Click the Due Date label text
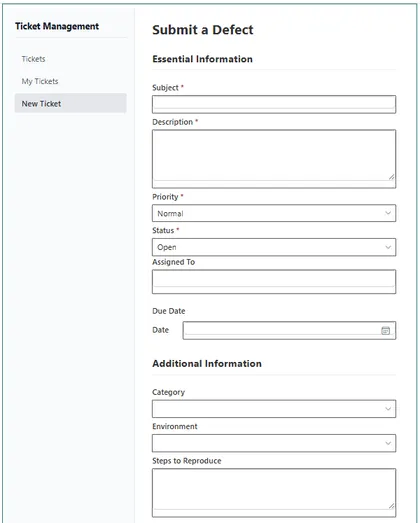Viewport: 420px width, 523px height. click(169, 311)
